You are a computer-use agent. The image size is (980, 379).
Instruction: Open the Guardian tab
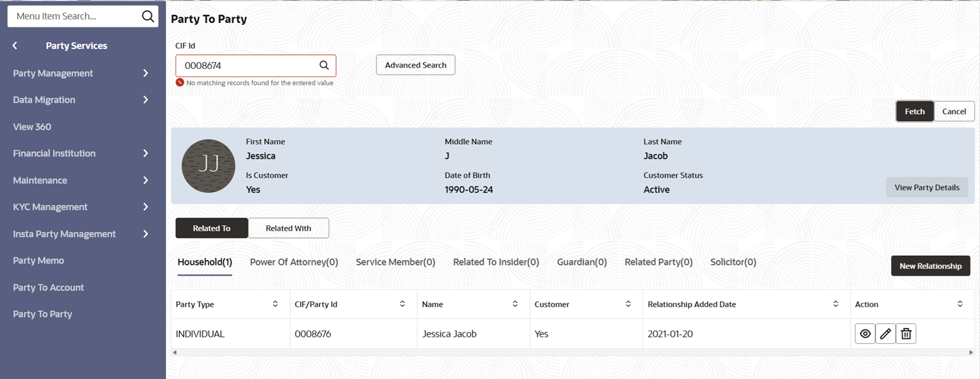tap(581, 262)
